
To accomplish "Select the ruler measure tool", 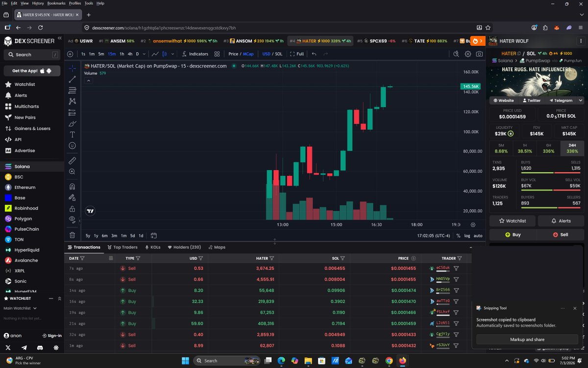I will coord(72,160).
